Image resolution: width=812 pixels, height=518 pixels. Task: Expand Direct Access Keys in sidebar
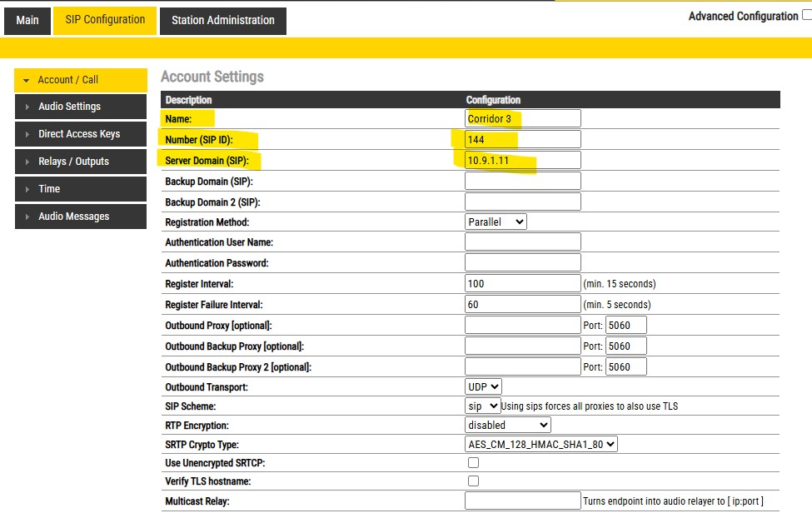[81, 134]
